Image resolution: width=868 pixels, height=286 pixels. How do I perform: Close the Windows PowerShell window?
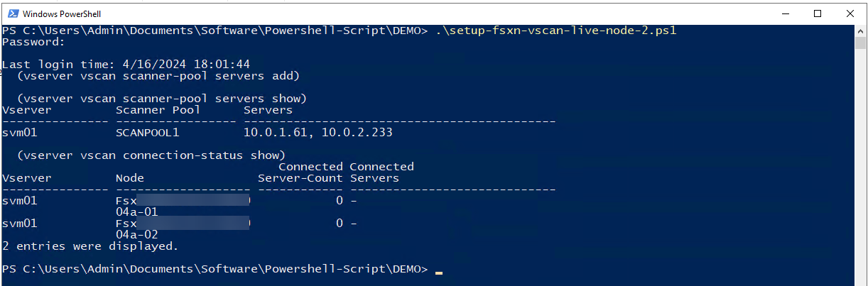850,13
